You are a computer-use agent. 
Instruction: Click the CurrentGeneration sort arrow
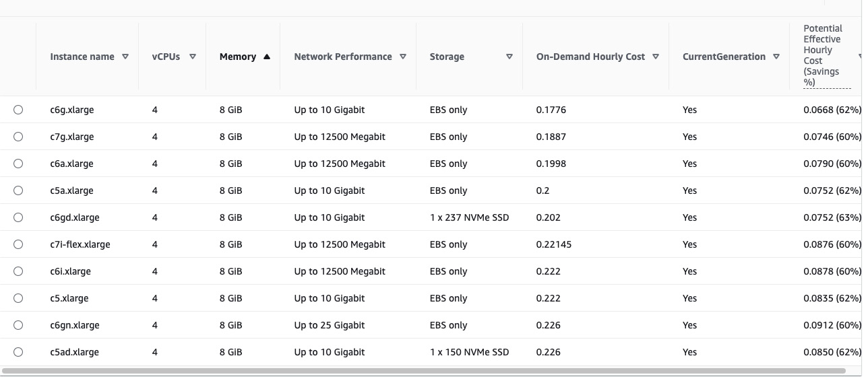coord(776,57)
